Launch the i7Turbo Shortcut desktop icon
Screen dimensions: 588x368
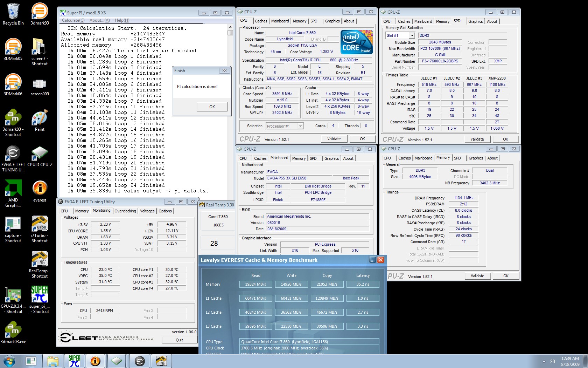point(40,229)
